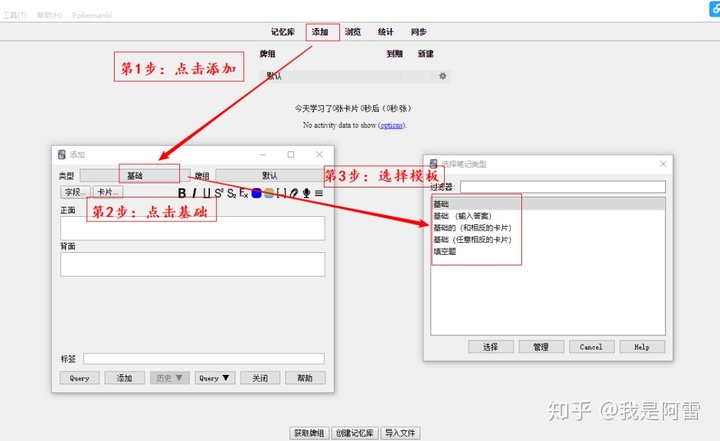The height and width of the screenshot is (441, 720).
Task: Open the 统计 (Stats) tab
Action: coord(386,32)
